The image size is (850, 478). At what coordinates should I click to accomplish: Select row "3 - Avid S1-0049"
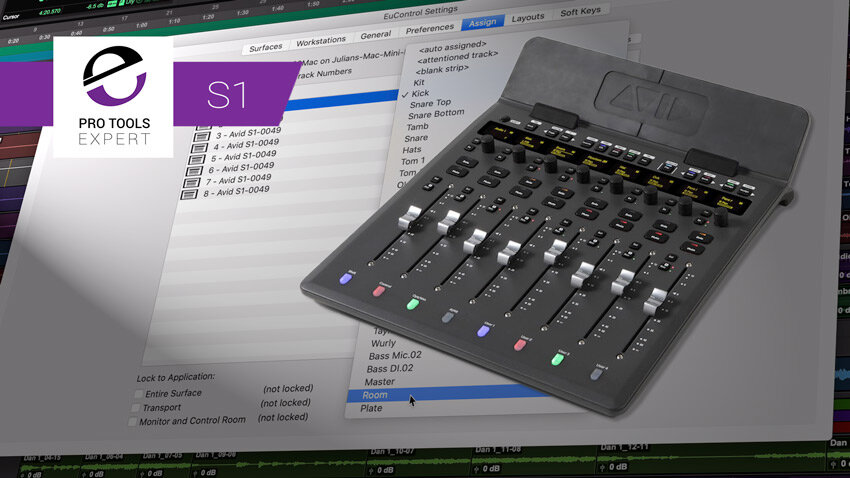point(248,133)
